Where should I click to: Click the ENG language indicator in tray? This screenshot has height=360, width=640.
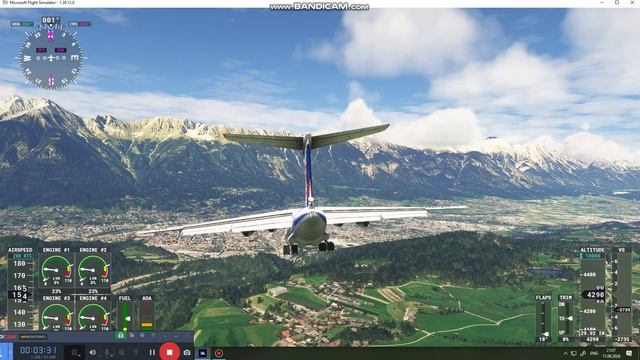pyautogui.click(x=594, y=353)
